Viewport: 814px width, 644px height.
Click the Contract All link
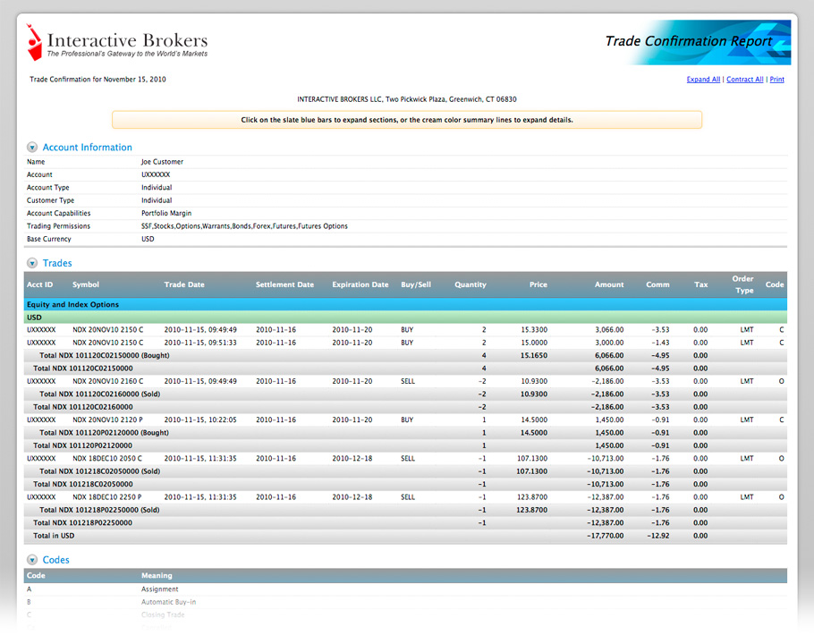coord(744,80)
